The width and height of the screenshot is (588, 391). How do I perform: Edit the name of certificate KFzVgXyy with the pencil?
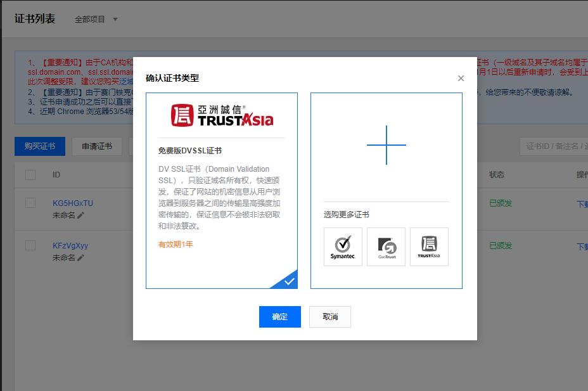(80, 257)
